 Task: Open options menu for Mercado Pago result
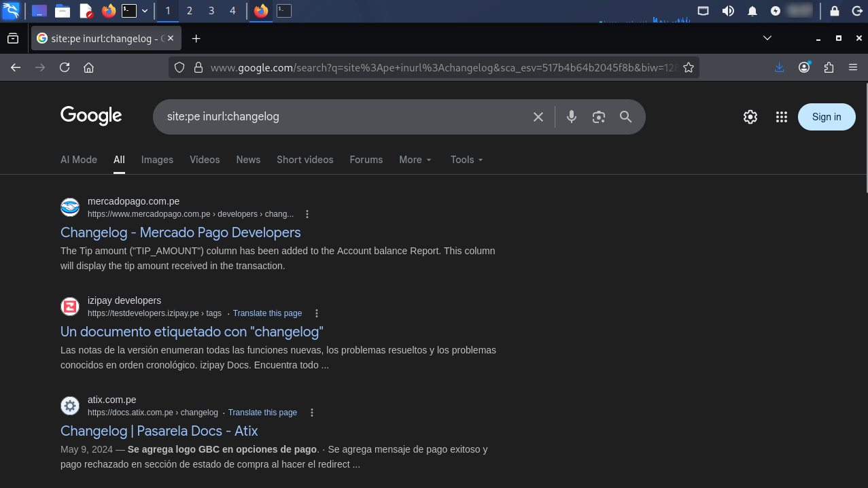click(x=307, y=214)
